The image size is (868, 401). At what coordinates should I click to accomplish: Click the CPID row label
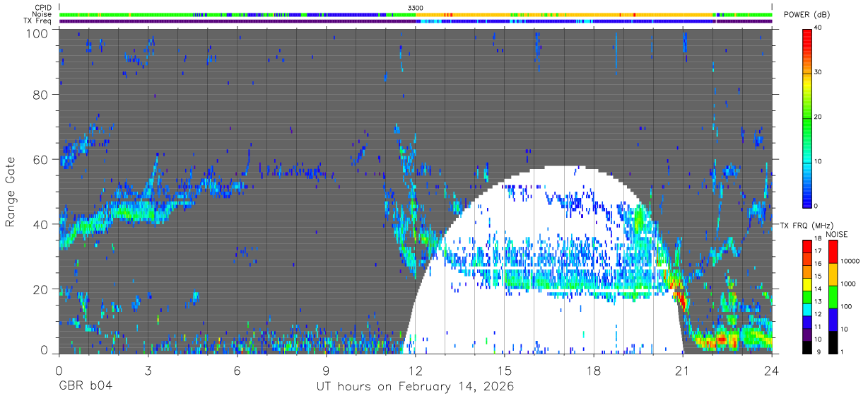point(43,8)
